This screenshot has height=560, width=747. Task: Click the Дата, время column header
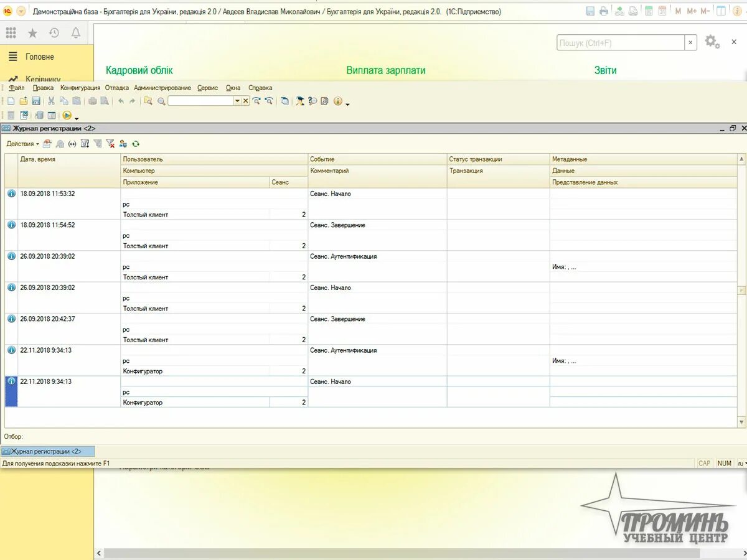[69, 170]
